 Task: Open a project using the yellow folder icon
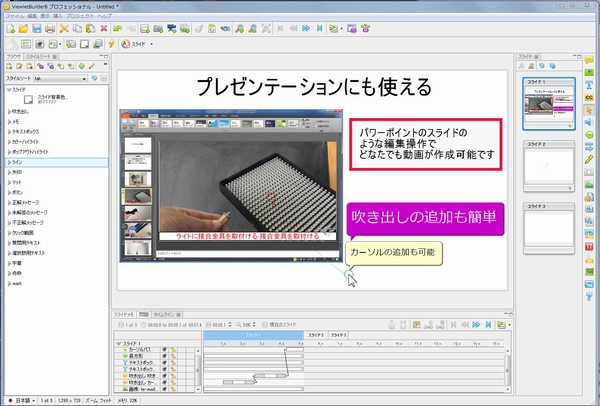pyautogui.click(x=23, y=29)
